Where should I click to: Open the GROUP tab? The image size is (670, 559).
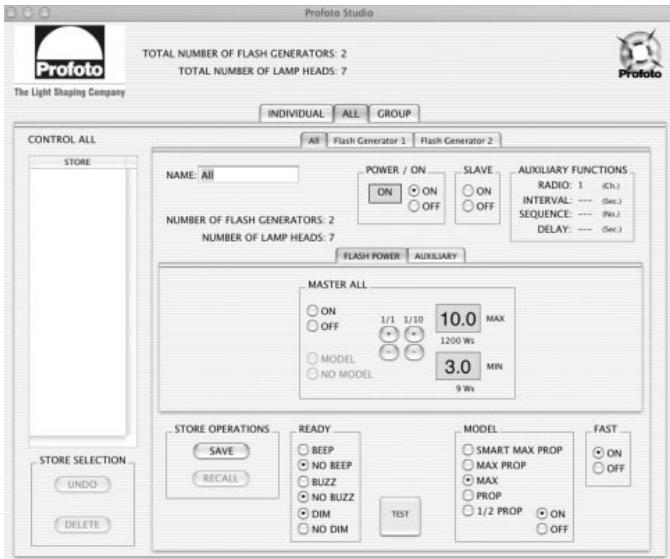394,114
